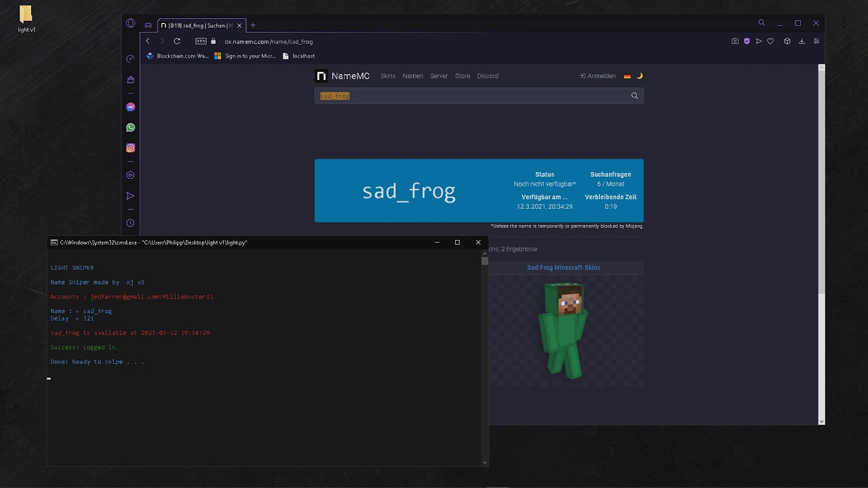Viewport: 868px width, 488px height.
Task: Open the Discord menu item
Action: 488,76
